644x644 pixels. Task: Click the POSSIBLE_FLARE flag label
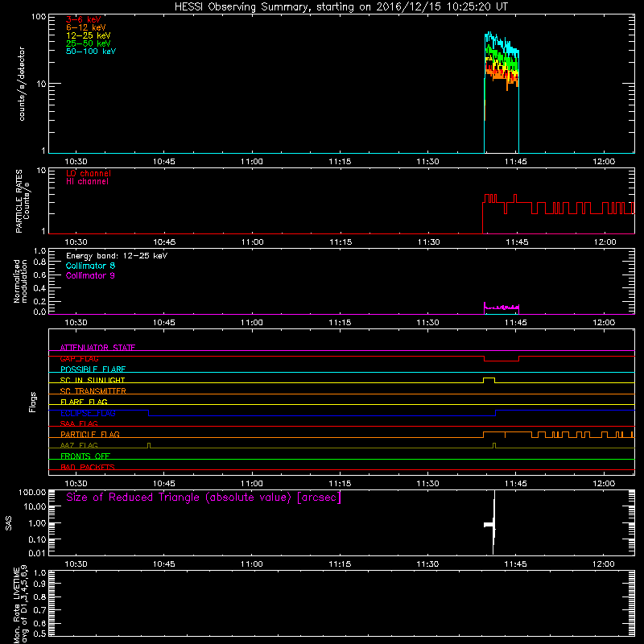(x=93, y=369)
